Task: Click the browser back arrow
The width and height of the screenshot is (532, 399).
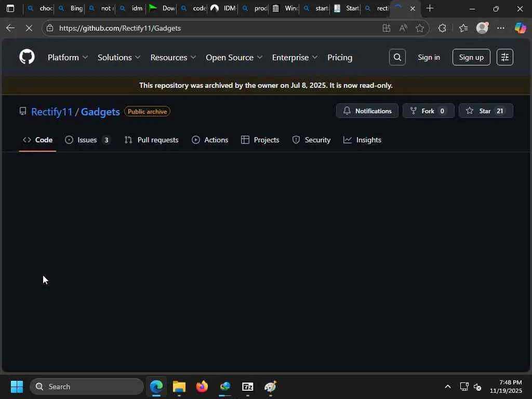Action: [10, 28]
